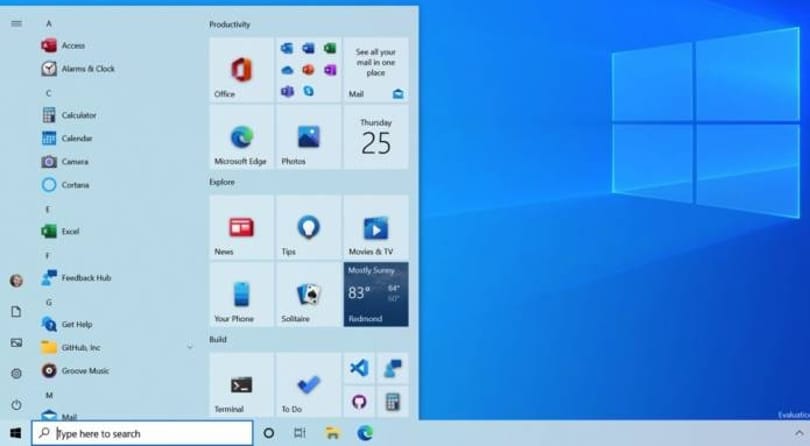Open PowerPoint in the Office apps folder tile

308,70
